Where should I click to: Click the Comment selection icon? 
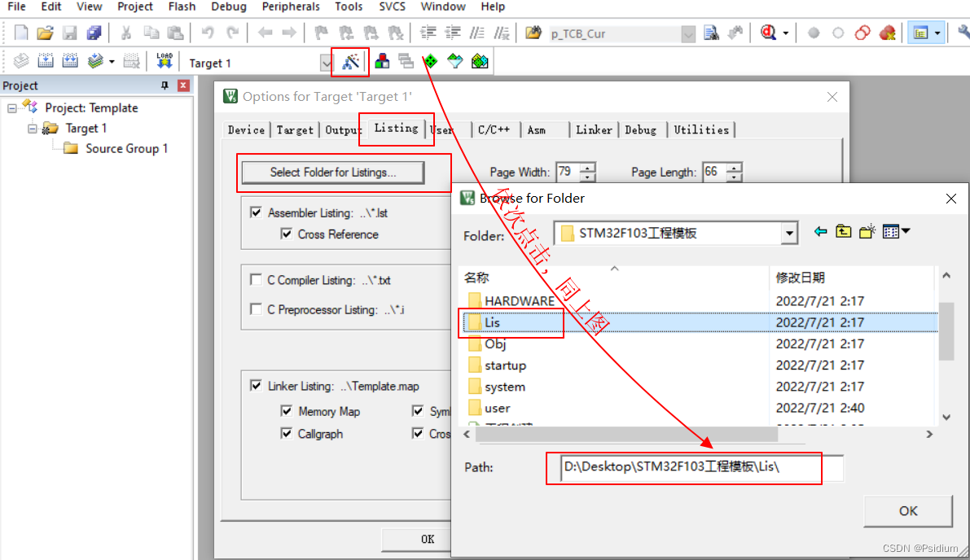[477, 33]
